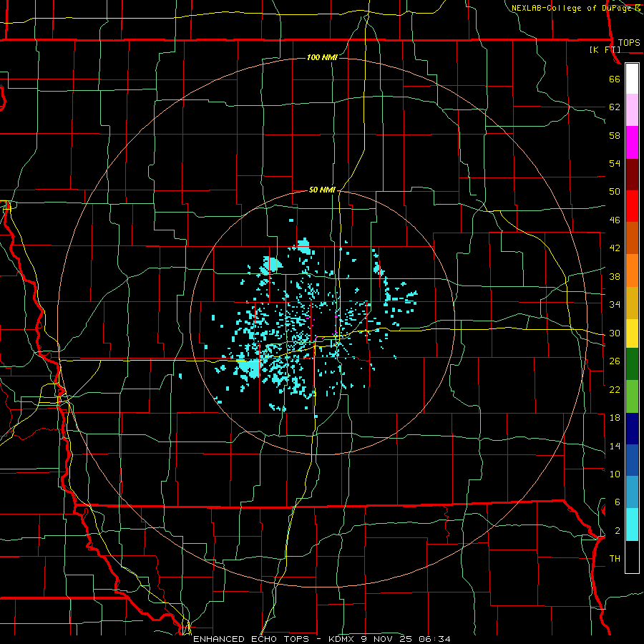Pick the black TH swatch at legend bottom

(632, 557)
